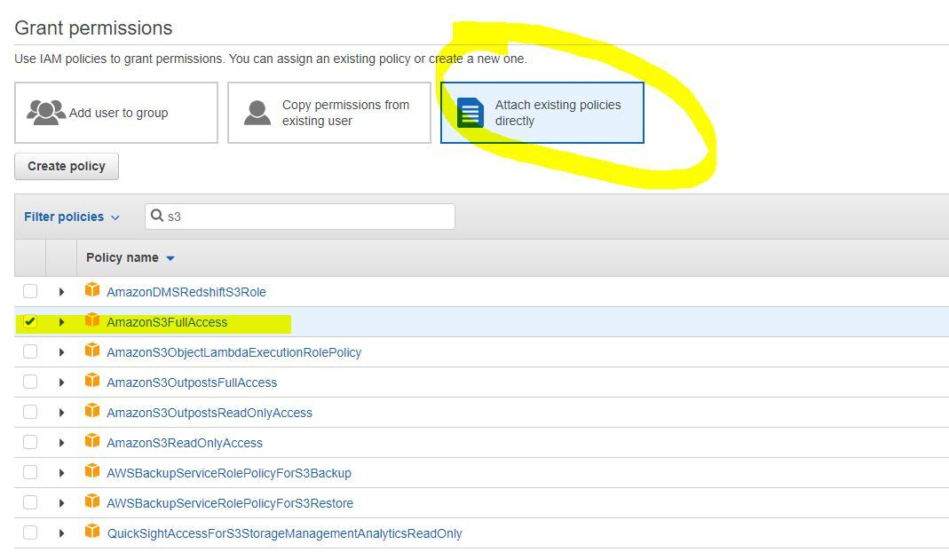Click the single user silhouette icon
949x560 pixels.
coord(257,113)
